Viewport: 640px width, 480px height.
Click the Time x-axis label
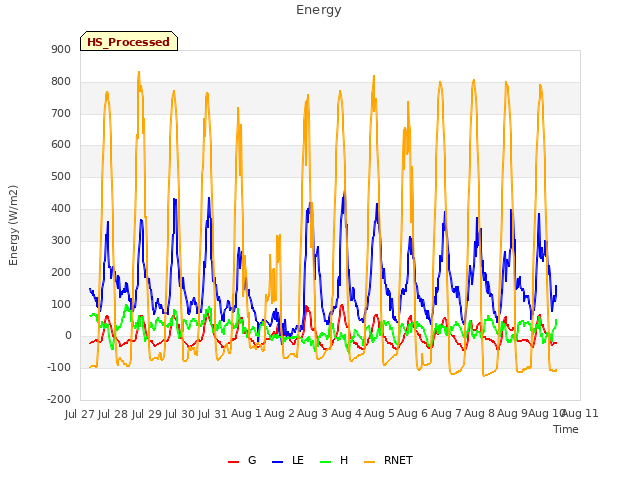point(566,429)
